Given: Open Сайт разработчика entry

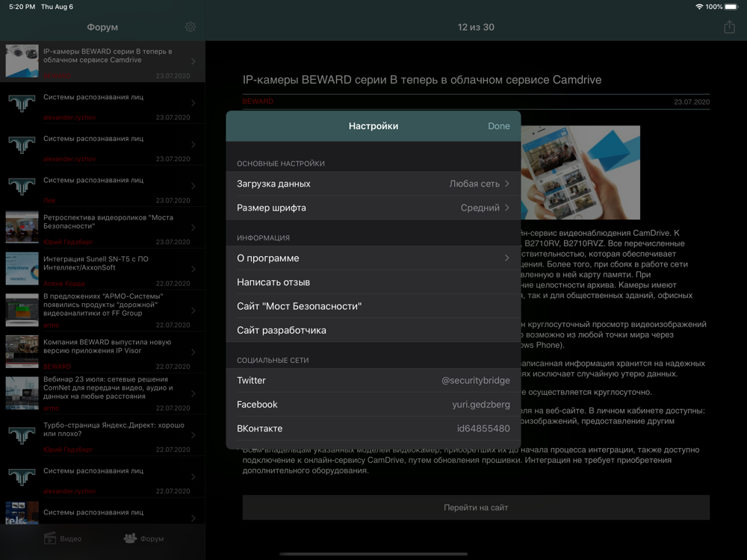Looking at the screenshot, I should (373, 330).
